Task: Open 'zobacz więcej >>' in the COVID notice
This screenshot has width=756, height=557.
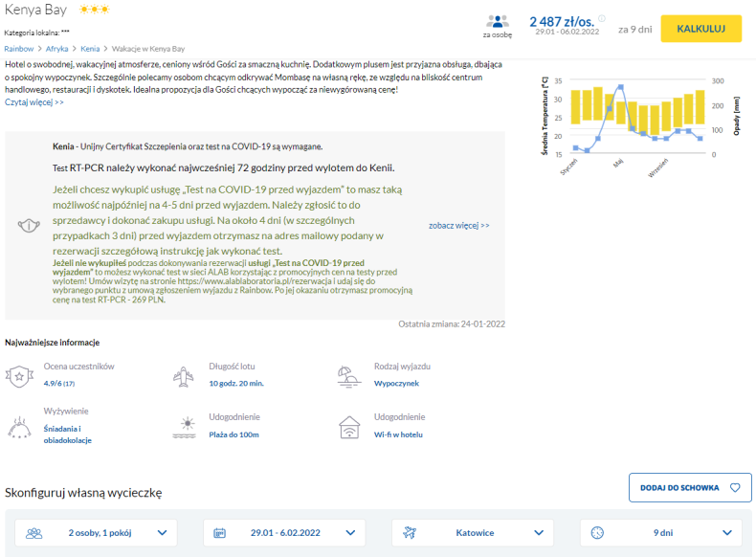Action: (459, 226)
